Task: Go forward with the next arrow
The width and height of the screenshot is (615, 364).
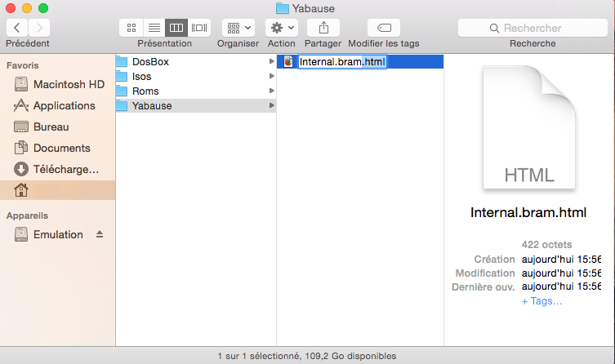Action: pyautogui.click(x=39, y=28)
